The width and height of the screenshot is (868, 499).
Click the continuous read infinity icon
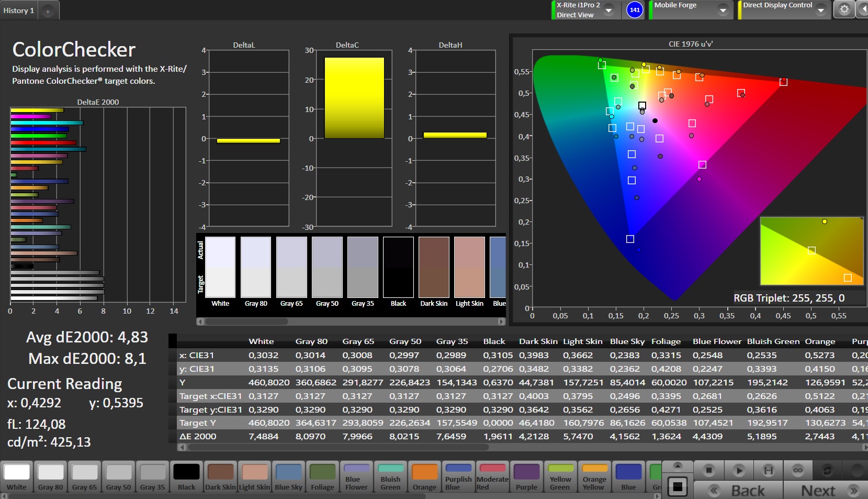tap(797, 470)
